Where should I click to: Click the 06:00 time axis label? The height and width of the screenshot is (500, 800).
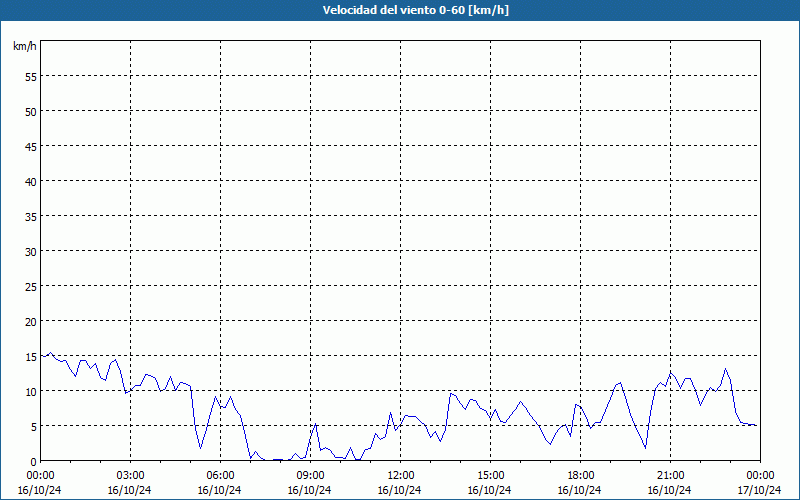pos(220,476)
